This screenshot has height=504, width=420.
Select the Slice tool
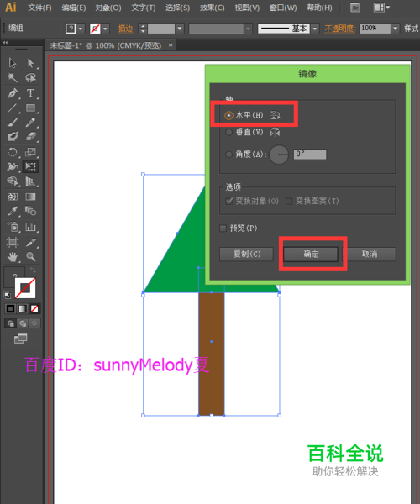pos(30,242)
